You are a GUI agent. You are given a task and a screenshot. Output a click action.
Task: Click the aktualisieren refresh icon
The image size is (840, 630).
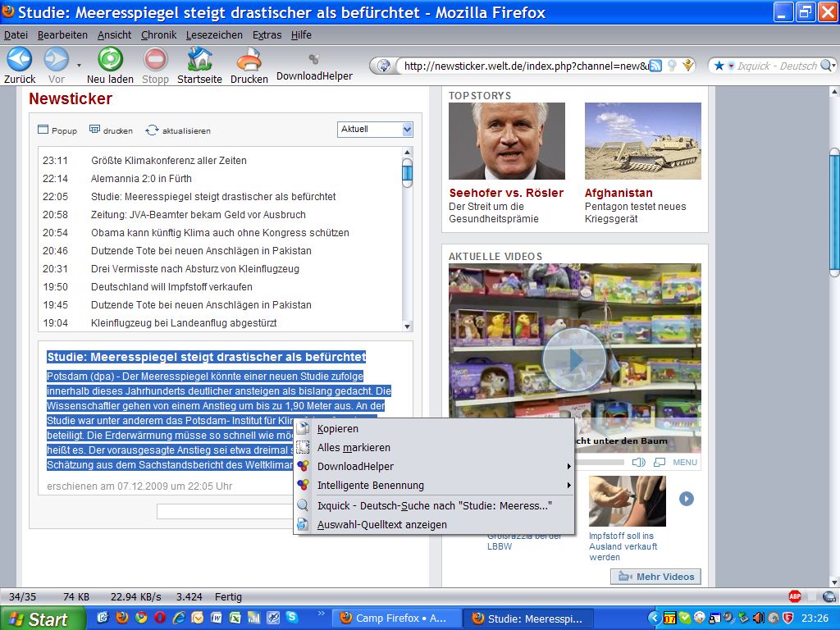tap(152, 130)
